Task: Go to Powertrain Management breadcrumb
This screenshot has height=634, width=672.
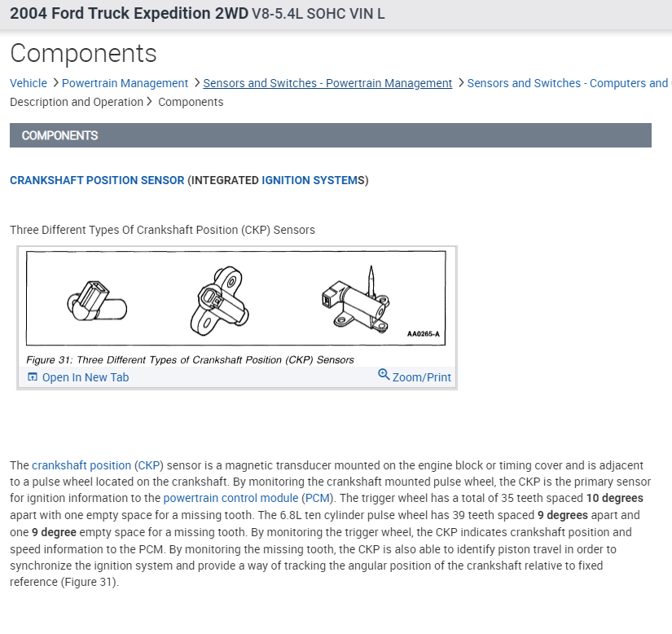Action: click(x=125, y=83)
